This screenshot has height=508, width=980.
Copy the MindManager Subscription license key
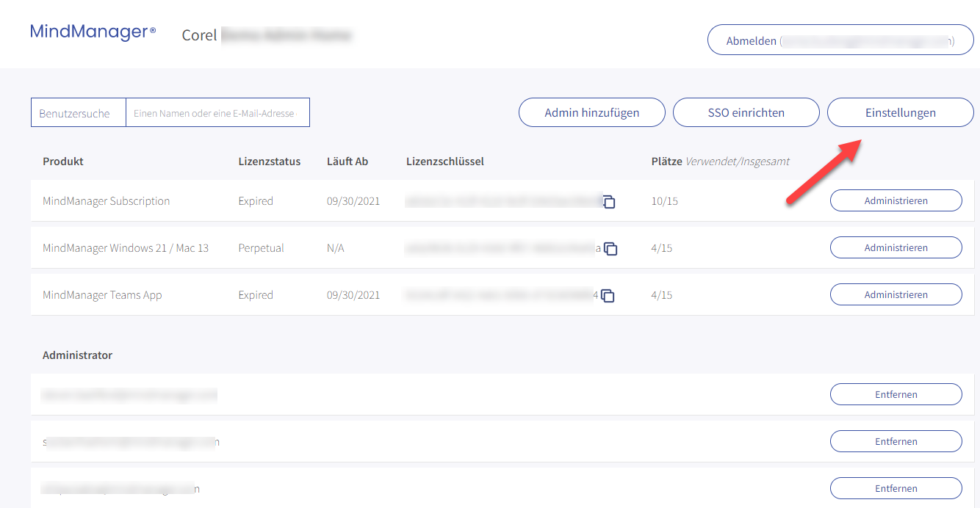pyautogui.click(x=609, y=202)
